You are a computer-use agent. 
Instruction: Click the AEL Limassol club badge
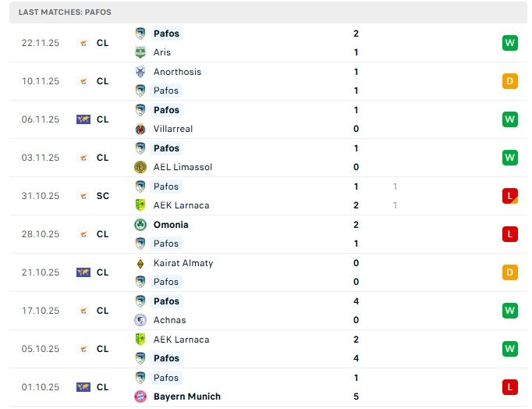(x=140, y=167)
